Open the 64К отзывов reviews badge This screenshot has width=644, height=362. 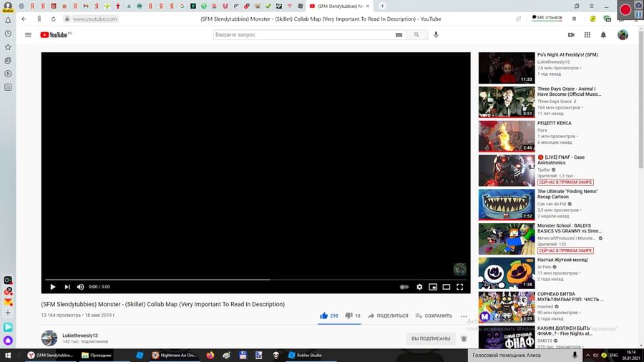[x=547, y=18]
